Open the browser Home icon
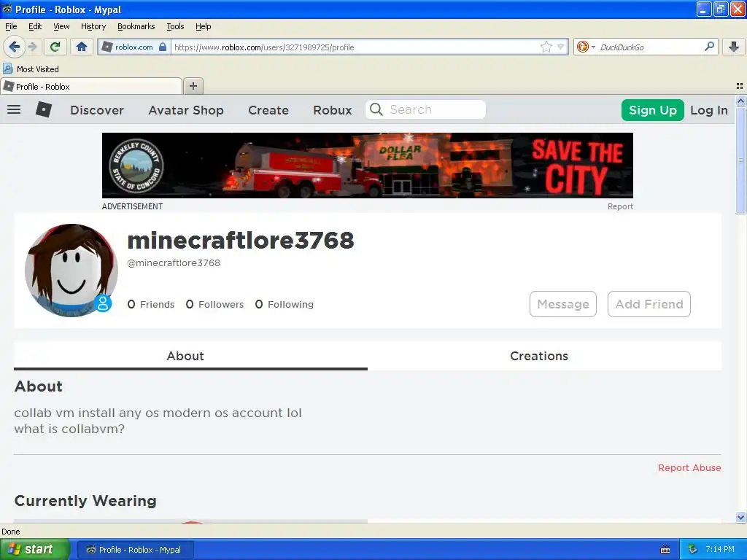747x560 pixels. [82, 47]
